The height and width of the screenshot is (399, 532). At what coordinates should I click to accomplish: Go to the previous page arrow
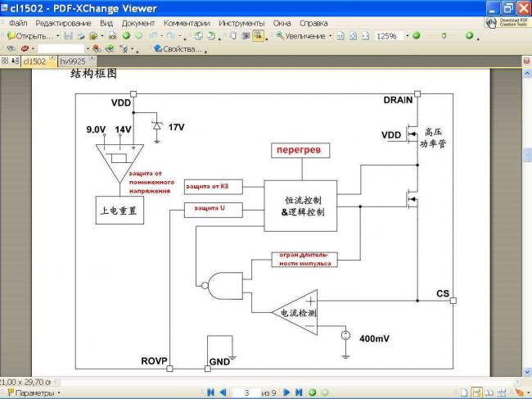click(x=223, y=392)
